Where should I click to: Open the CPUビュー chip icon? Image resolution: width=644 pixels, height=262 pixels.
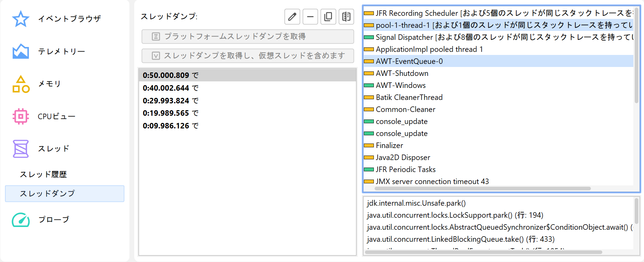click(x=21, y=116)
